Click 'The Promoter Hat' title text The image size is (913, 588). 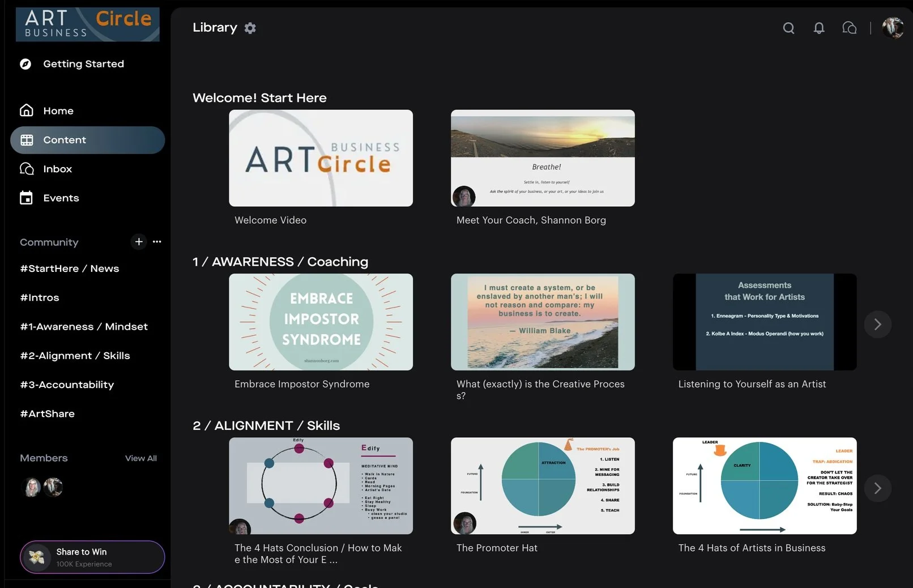tap(497, 548)
